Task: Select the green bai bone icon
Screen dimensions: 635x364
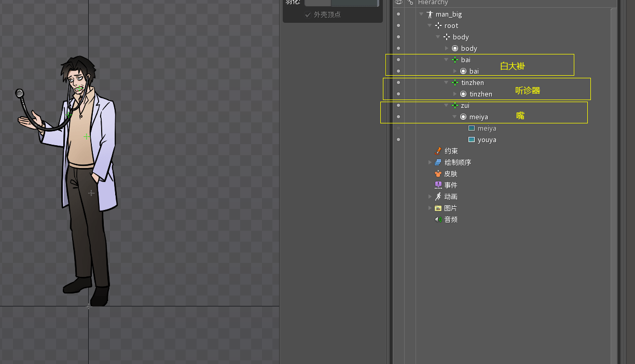Action: (x=455, y=60)
